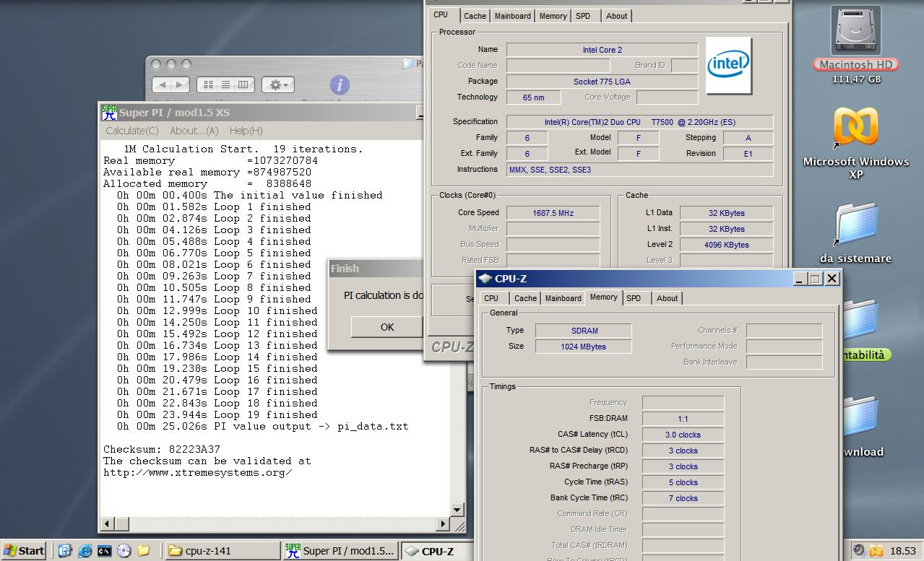Click the CPU-Z icon in front window title bar

[485, 279]
